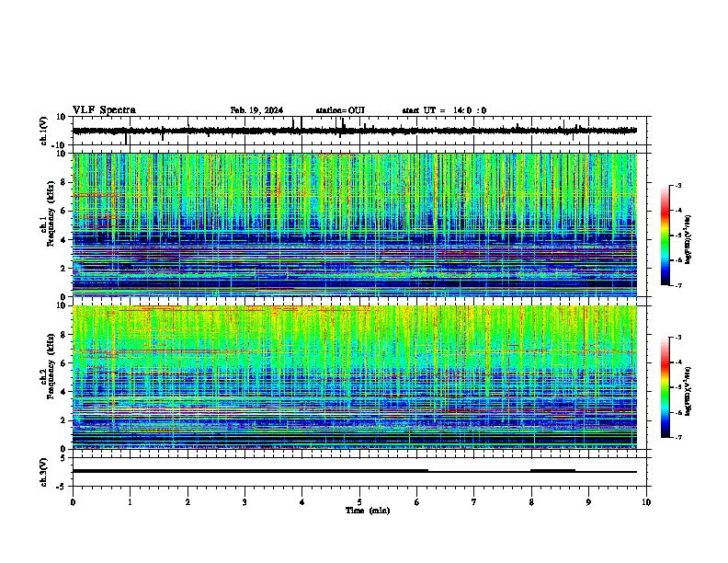The image size is (728, 563).
Task: Click the ch.1 spectrogram color bar
Action: coord(665,236)
